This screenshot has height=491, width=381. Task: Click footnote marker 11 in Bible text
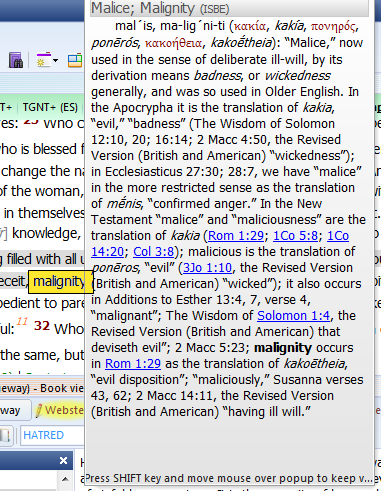(x=22, y=321)
